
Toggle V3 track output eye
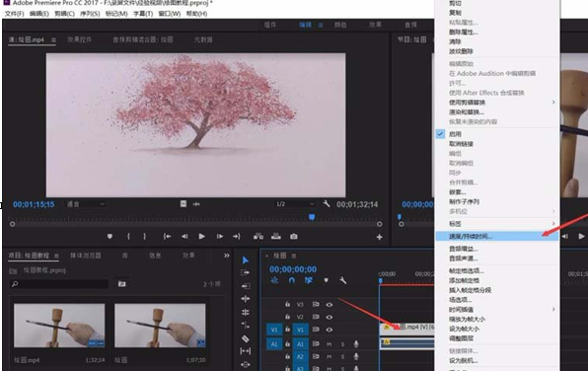(x=330, y=305)
